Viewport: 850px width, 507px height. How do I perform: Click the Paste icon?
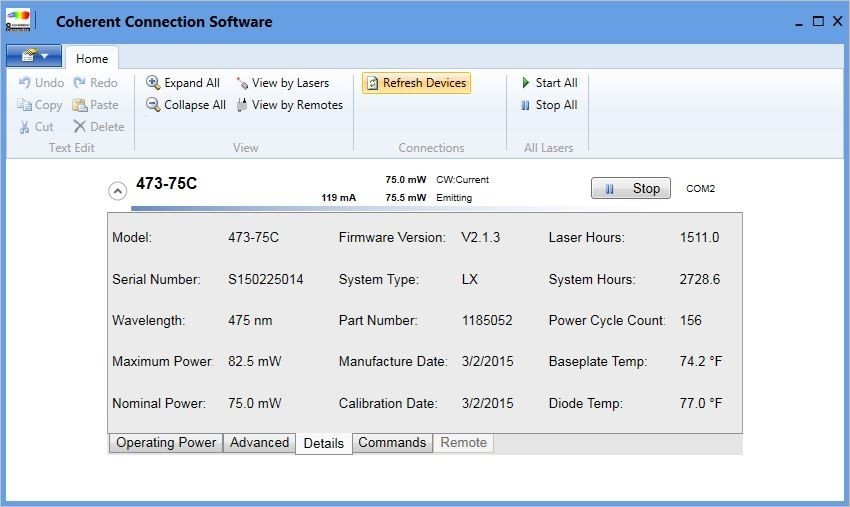[x=80, y=105]
